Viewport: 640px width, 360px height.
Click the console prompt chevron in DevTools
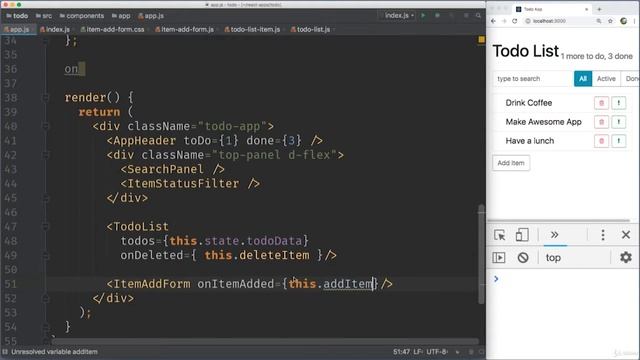[x=496, y=279]
